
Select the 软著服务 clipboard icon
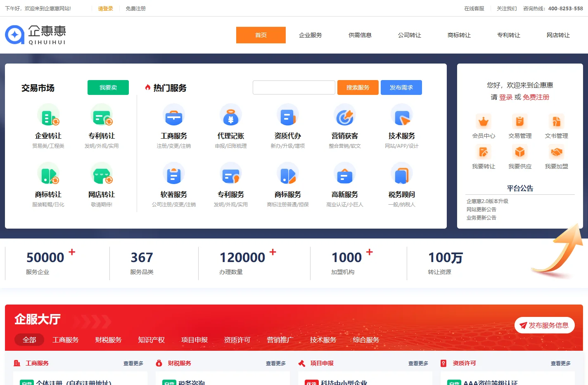pos(174,174)
